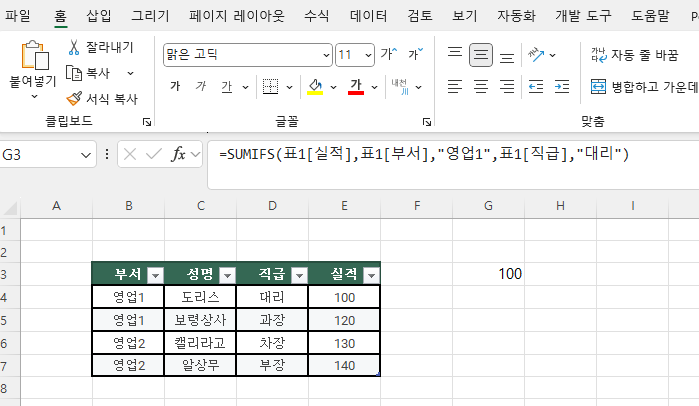The height and width of the screenshot is (406, 699).
Task: Open 부서 column filter dropdown
Action: click(x=155, y=276)
